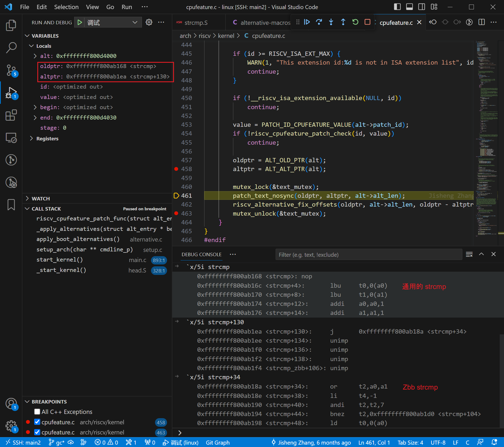Open the Explorer view in the activity bar
The height and width of the screenshot is (447, 504).
(x=11, y=25)
